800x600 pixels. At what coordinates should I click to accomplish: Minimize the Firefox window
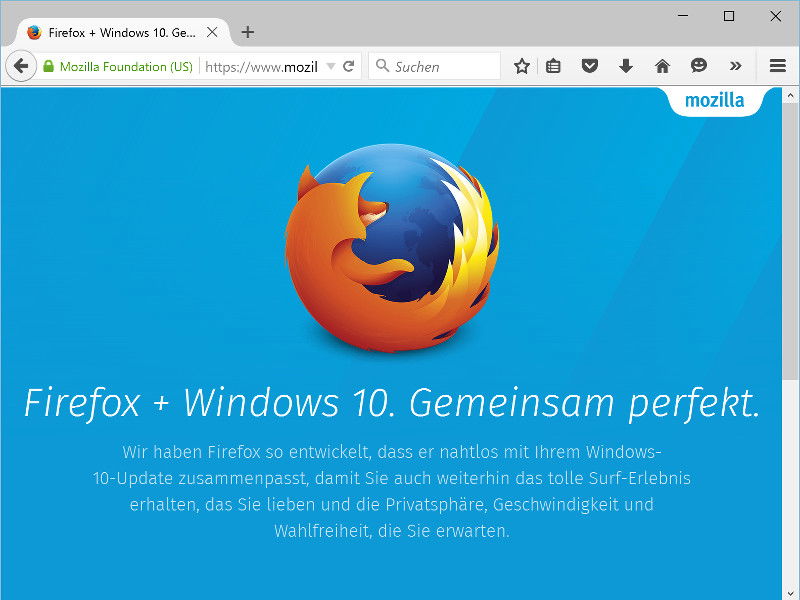point(683,16)
